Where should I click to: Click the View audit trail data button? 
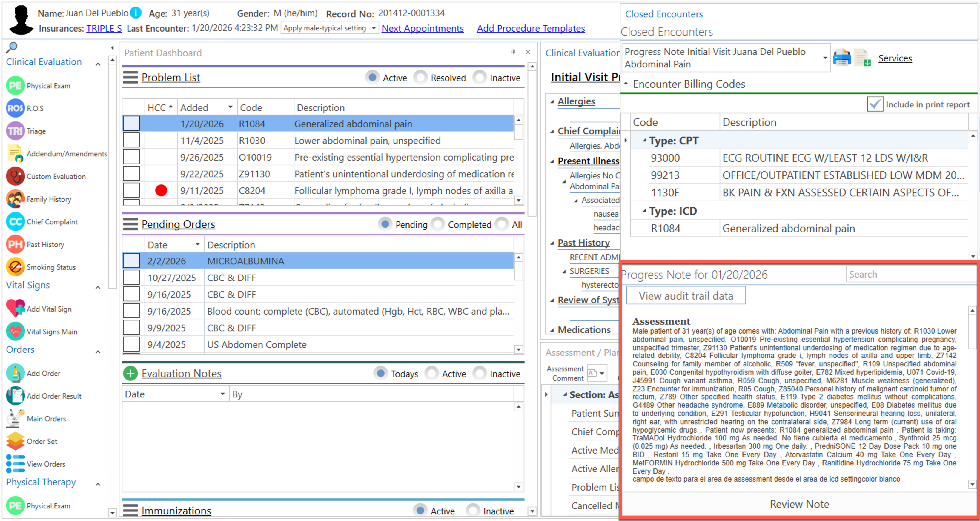coord(686,295)
